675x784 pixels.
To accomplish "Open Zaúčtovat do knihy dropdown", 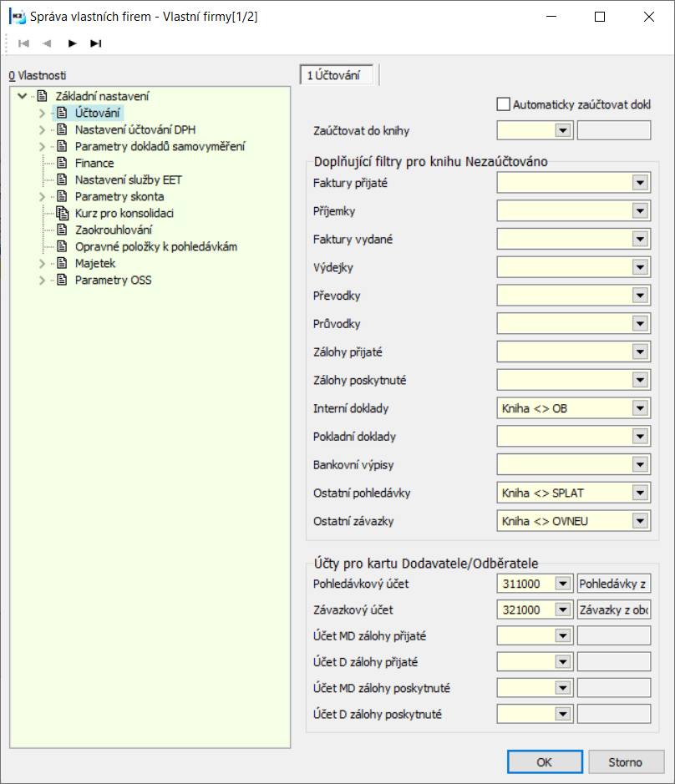I will pyautogui.click(x=563, y=130).
